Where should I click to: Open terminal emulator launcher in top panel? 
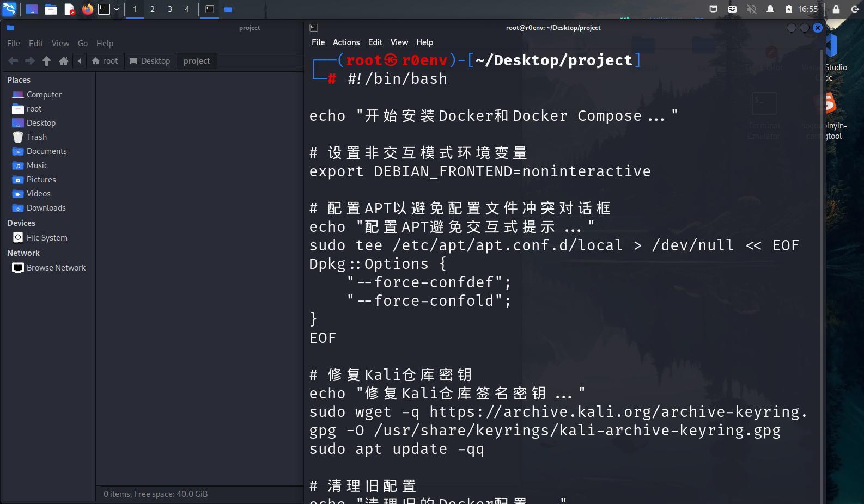pyautogui.click(x=104, y=9)
